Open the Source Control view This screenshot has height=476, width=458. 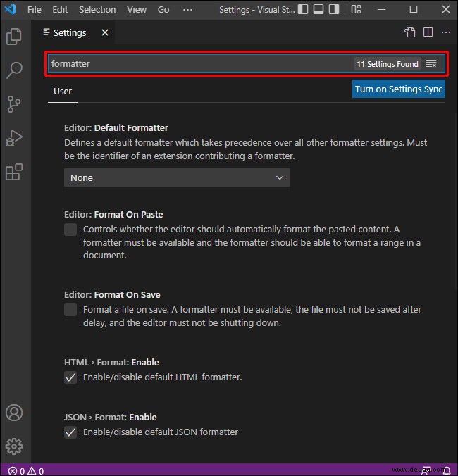pos(14,104)
